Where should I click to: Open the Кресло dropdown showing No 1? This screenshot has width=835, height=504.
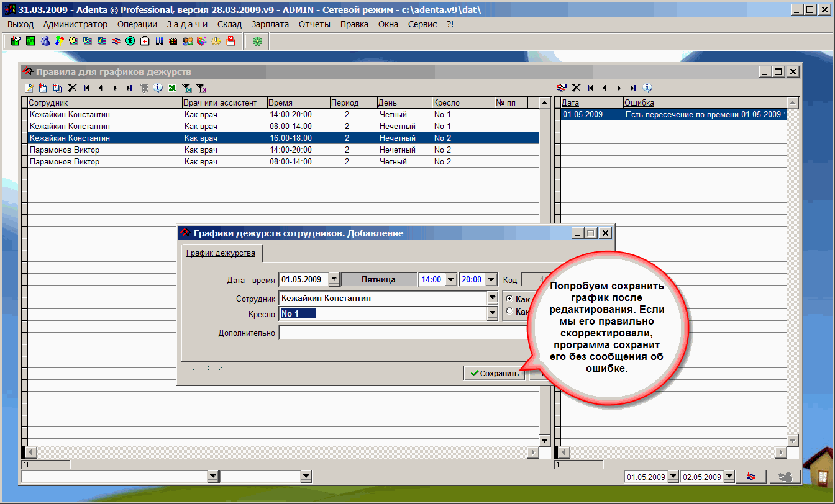point(492,314)
